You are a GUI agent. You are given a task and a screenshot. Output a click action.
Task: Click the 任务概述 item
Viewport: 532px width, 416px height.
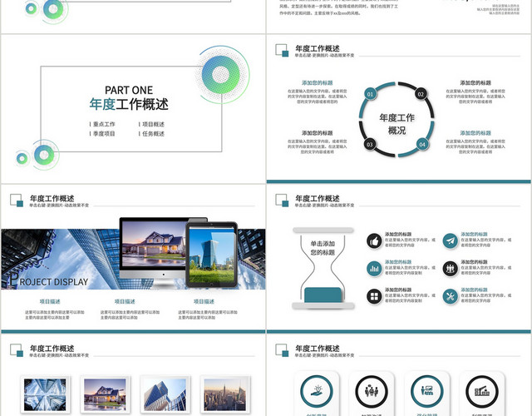click(153, 134)
